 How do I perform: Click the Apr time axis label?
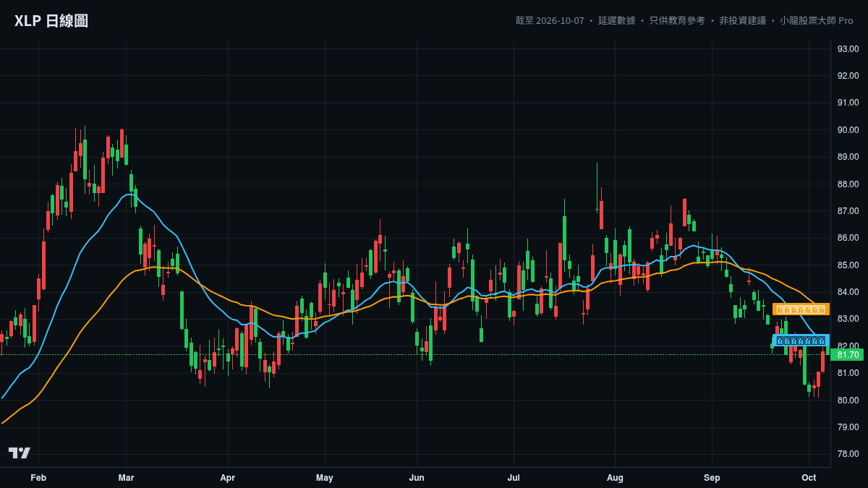228,478
